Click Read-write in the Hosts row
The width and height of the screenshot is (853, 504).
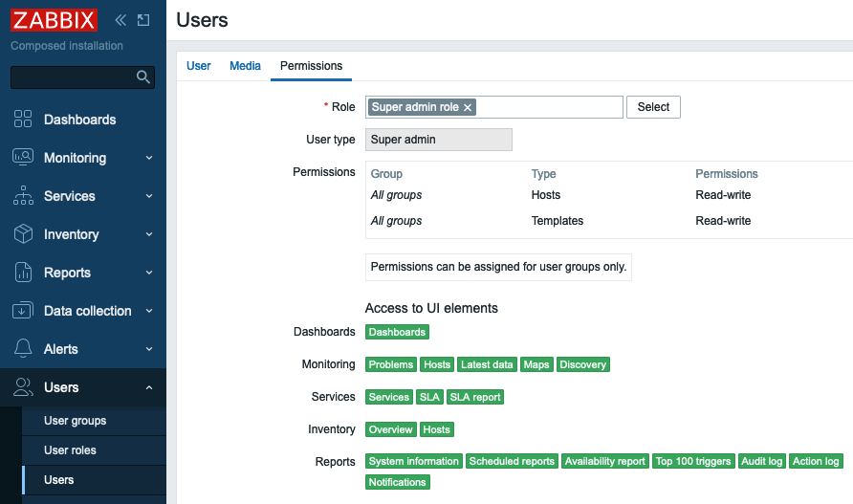click(x=723, y=195)
